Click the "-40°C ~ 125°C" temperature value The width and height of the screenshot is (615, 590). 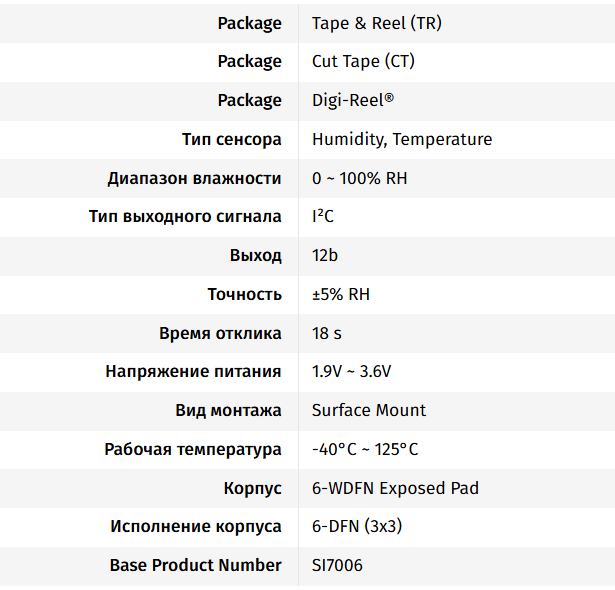(x=365, y=450)
